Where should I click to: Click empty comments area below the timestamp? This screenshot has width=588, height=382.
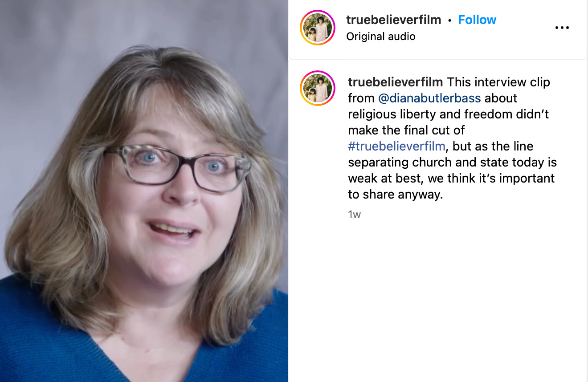coord(438,298)
